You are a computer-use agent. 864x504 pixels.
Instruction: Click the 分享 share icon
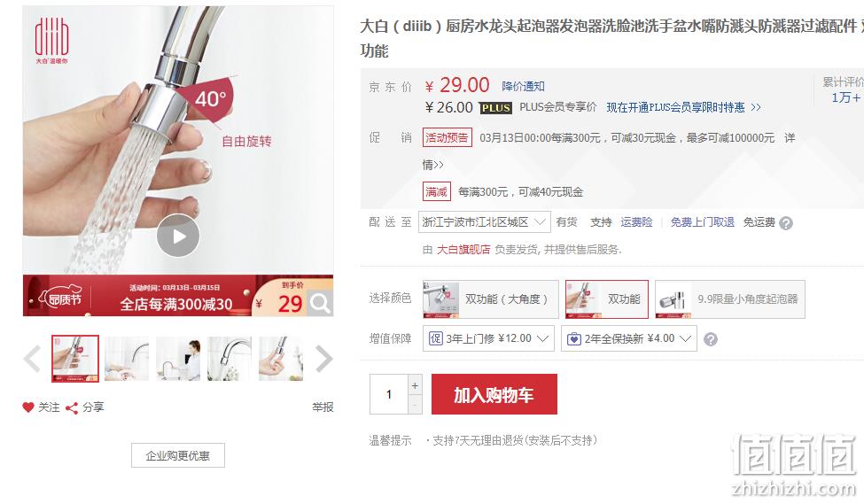72,408
